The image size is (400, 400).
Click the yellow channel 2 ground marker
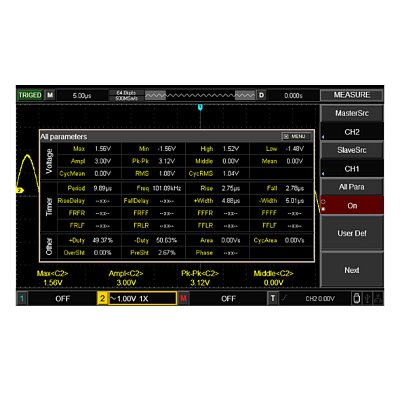pyautogui.click(x=19, y=190)
